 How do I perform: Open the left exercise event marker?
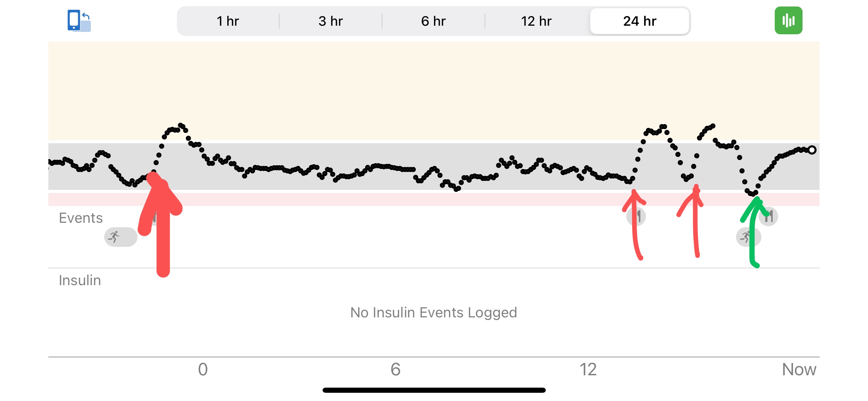click(x=121, y=237)
